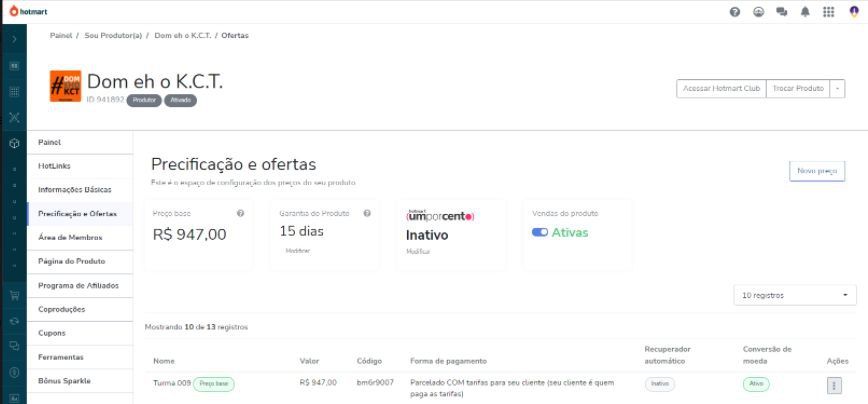Click the grid icon in dark sidebar

point(14,91)
